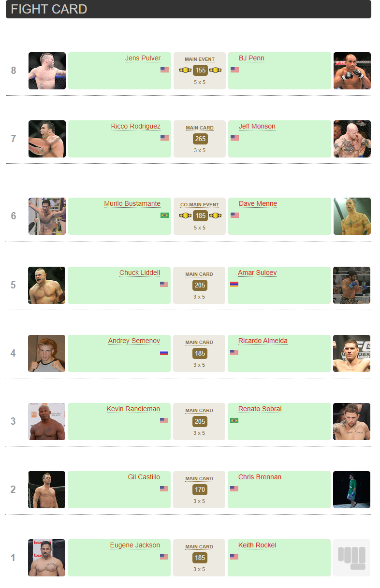Click Keith Rockel's placeholder fist image
This screenshot has height=588, width=380.
(x=351, y=558)
